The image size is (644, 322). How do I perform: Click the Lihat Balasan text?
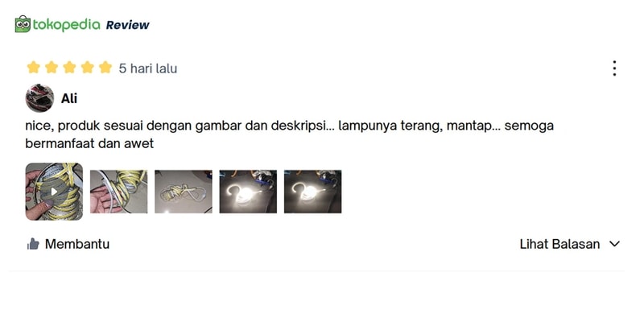[559, 244]
